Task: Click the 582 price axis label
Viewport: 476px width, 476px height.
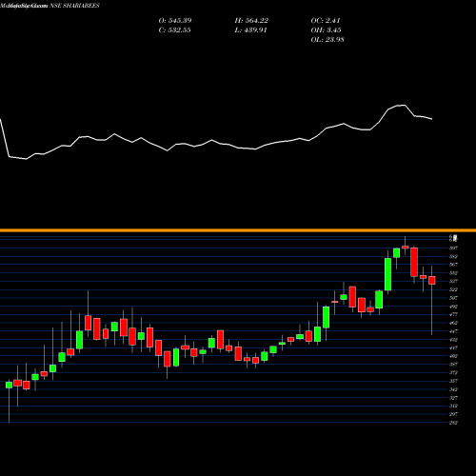Action: pos(453,256)
